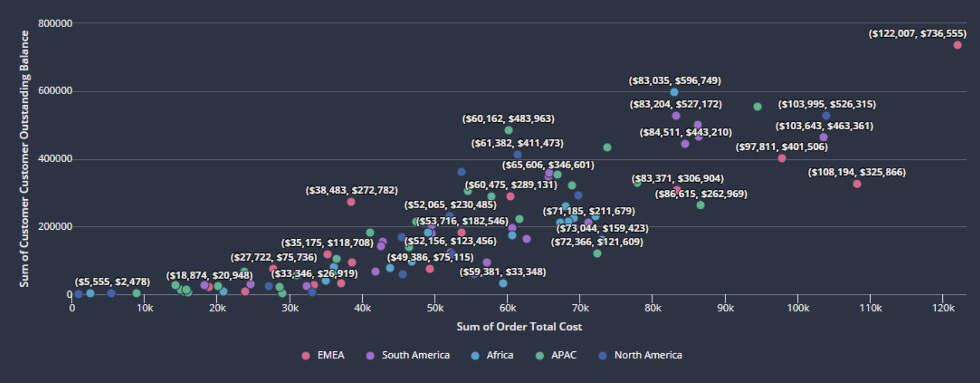Select the APAC point labeled ($72,366, $121,609)
The height and width of the screenshot is (383, 980).
coord(597,253)
